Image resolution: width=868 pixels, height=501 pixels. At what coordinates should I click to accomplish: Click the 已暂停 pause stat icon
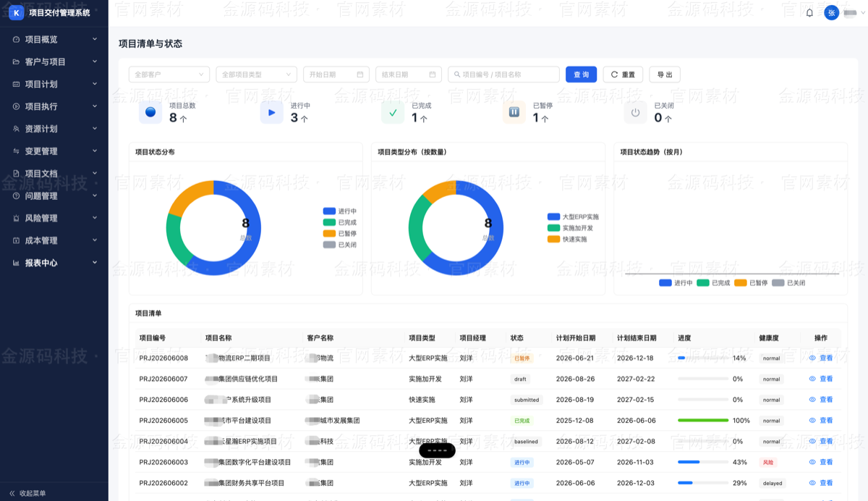(x=514, y=112)
